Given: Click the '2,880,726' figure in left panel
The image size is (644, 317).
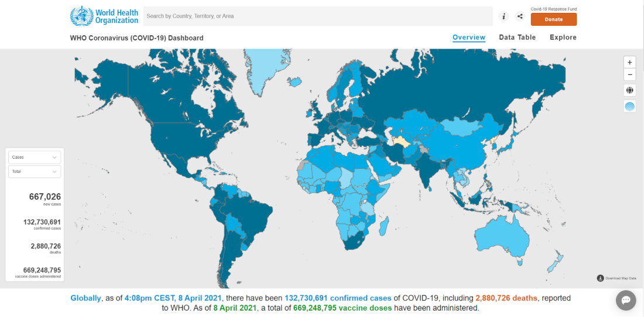Looking at the screenshot, I should [46, 246].
